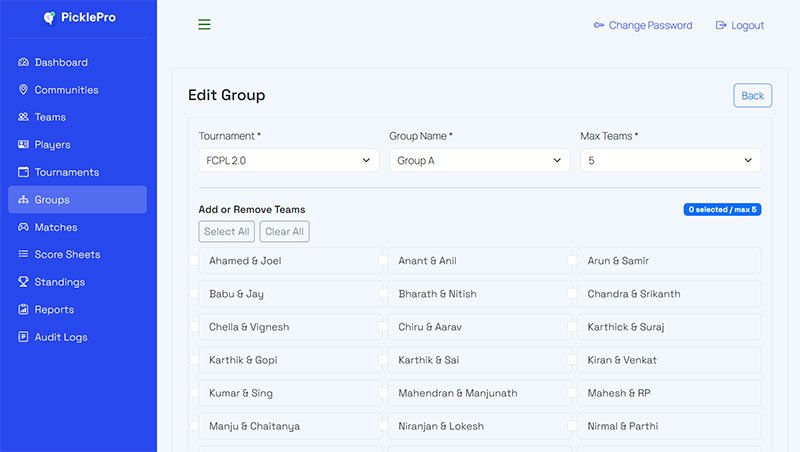
Task: Click the Audit Logs icon
Action: tap(23, 337)
